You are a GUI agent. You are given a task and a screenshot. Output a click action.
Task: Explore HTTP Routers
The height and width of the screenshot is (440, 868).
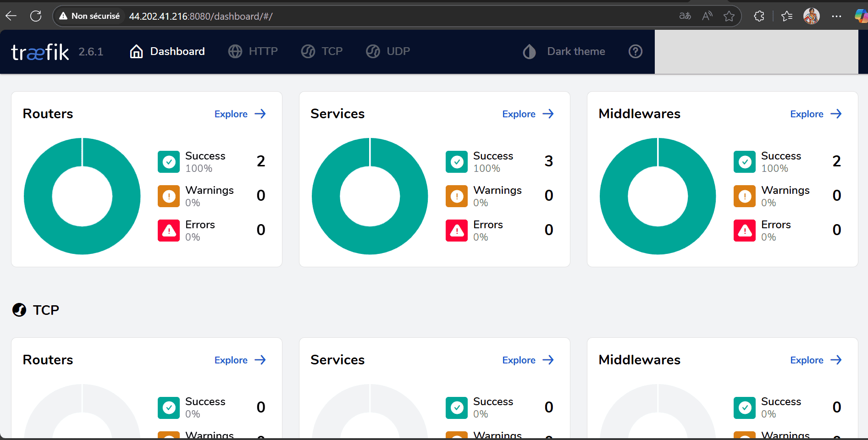[240, 114]
